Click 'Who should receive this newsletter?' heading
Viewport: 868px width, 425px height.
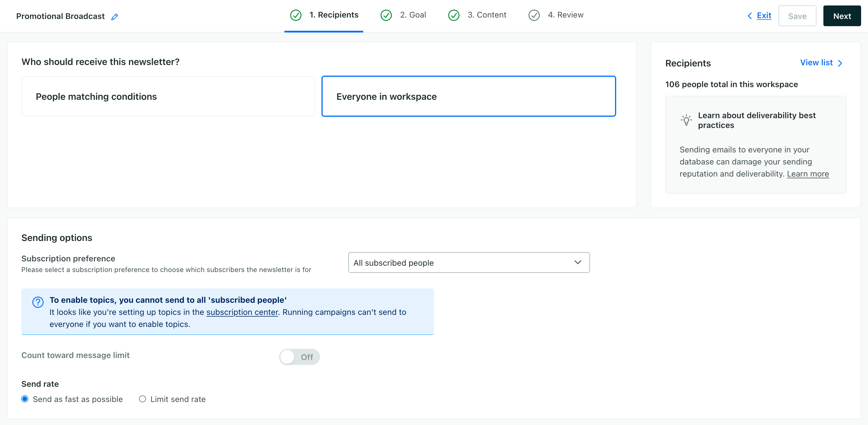pos(100,62)
